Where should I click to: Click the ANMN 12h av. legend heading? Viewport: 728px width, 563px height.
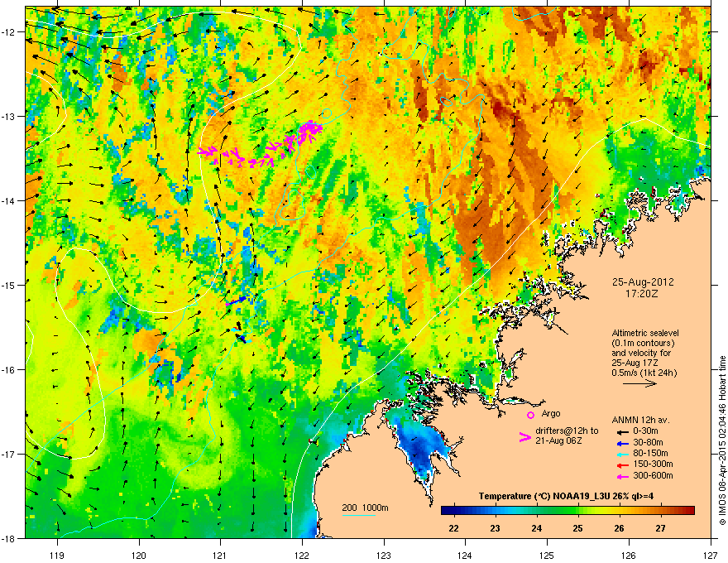[x=640, y=421]
